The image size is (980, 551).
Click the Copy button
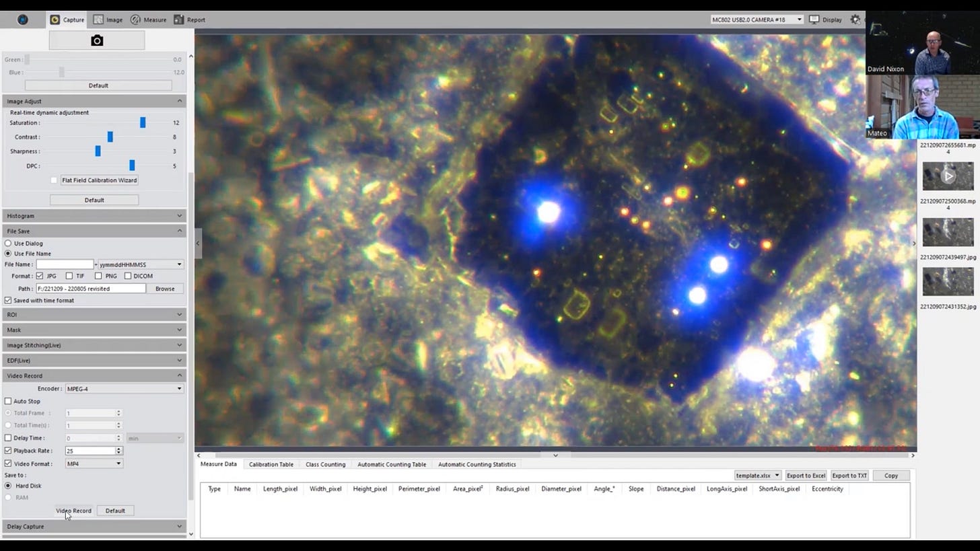click(890, 476)
